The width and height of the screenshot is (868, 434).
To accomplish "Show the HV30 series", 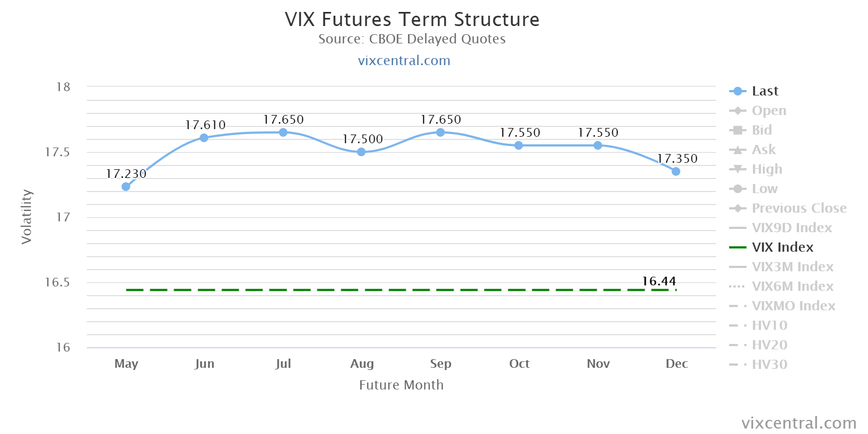I will [769, 365].
